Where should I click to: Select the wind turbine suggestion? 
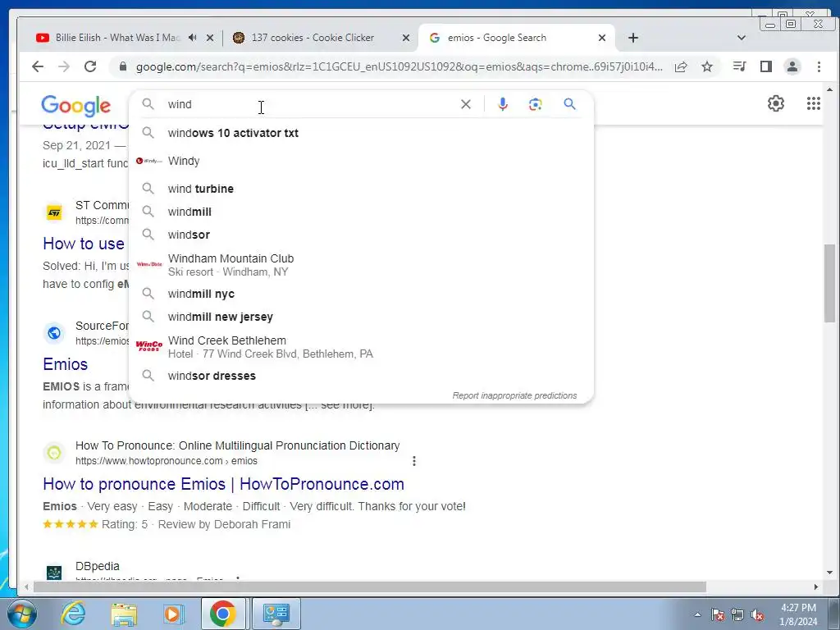point(361,189)
